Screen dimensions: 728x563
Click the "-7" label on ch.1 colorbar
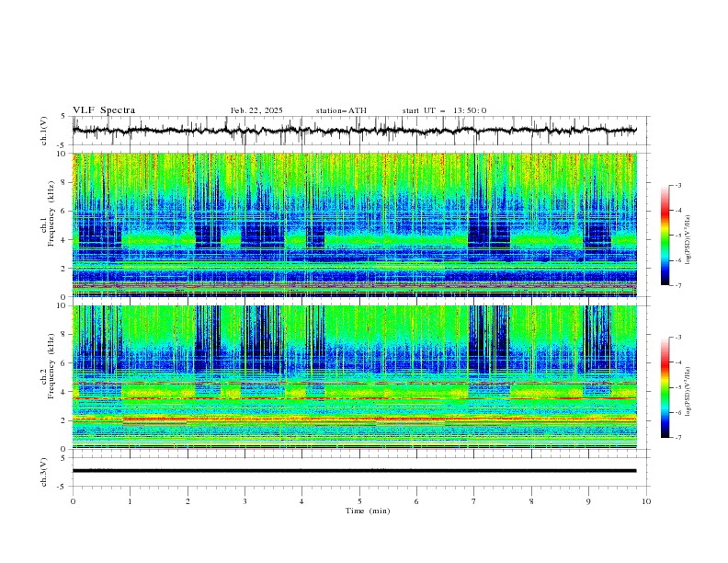pyautogui.click(x=677, y=286)
